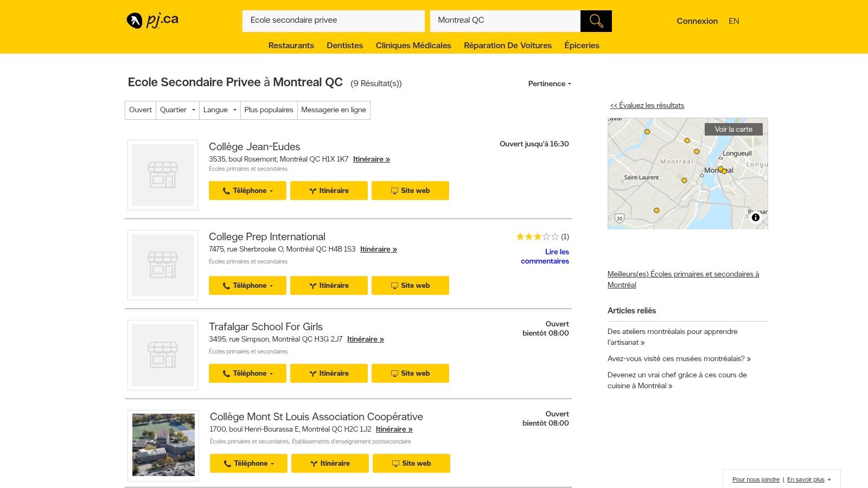Open the Pertinence sort dropdown
The image size is (868, 488).
coord(550,84)
